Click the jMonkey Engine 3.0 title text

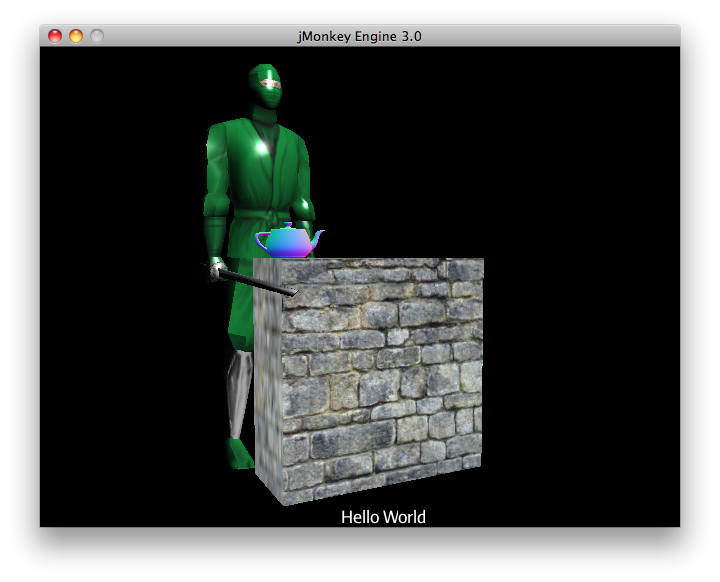pos(360,36)
